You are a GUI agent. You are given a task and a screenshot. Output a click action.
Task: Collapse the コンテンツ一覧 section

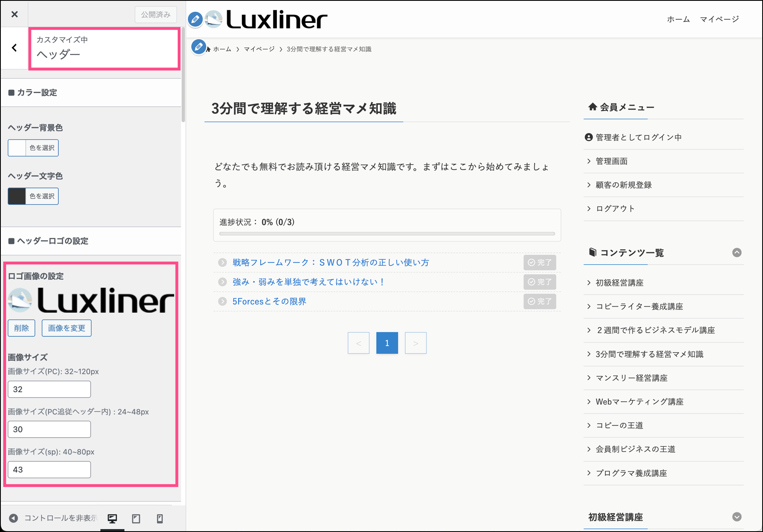pos(736,253)
